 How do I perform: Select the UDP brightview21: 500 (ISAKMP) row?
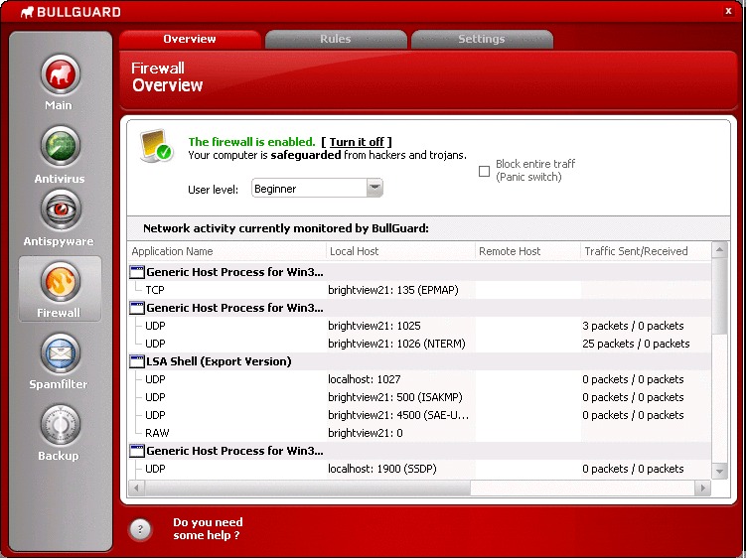(420, 397)
